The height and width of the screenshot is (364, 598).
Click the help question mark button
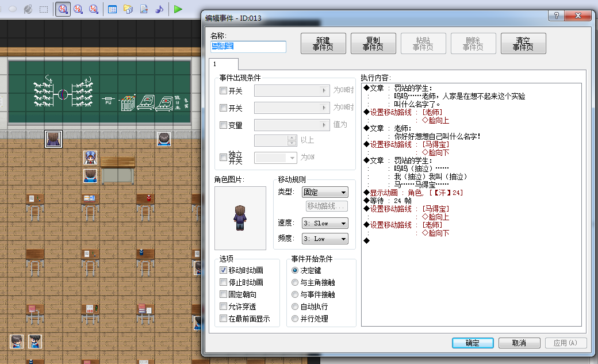(x=557, y=16)
